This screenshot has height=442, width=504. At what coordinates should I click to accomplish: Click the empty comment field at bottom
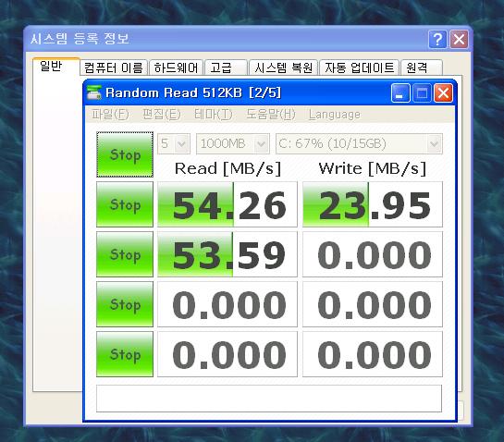click(x=269, y=399)
